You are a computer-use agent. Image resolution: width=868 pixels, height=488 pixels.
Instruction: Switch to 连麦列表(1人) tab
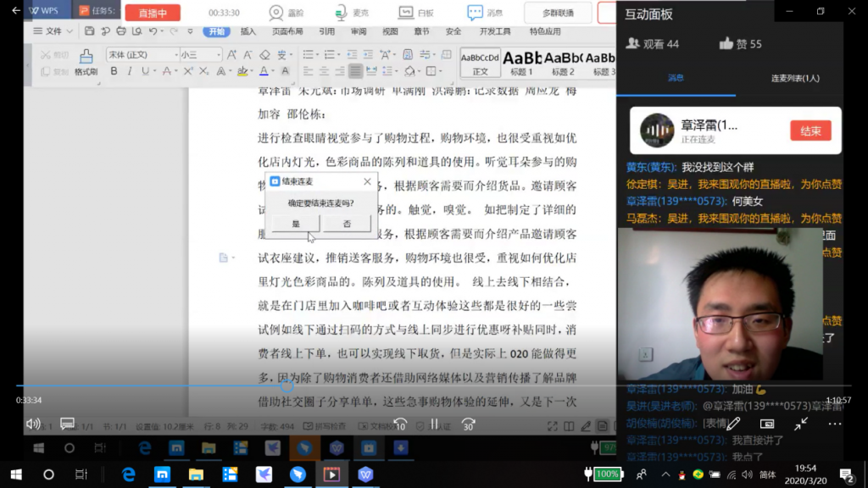point(795,78)
